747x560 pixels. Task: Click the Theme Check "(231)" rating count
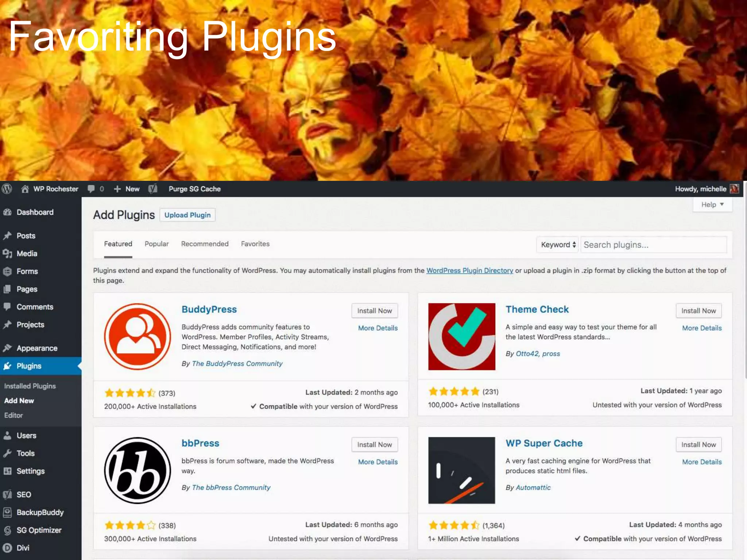[491, 392]
